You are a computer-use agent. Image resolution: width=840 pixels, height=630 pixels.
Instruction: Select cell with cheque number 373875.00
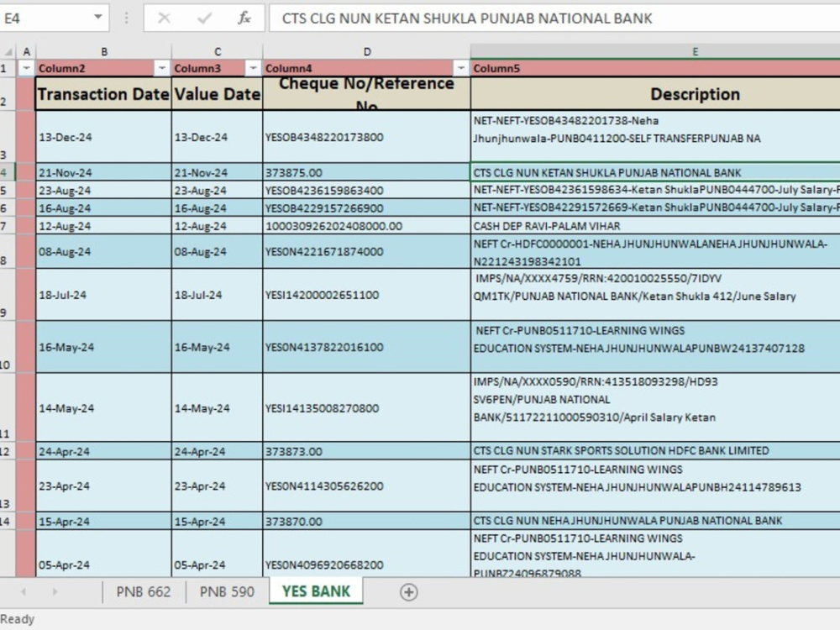367,172
